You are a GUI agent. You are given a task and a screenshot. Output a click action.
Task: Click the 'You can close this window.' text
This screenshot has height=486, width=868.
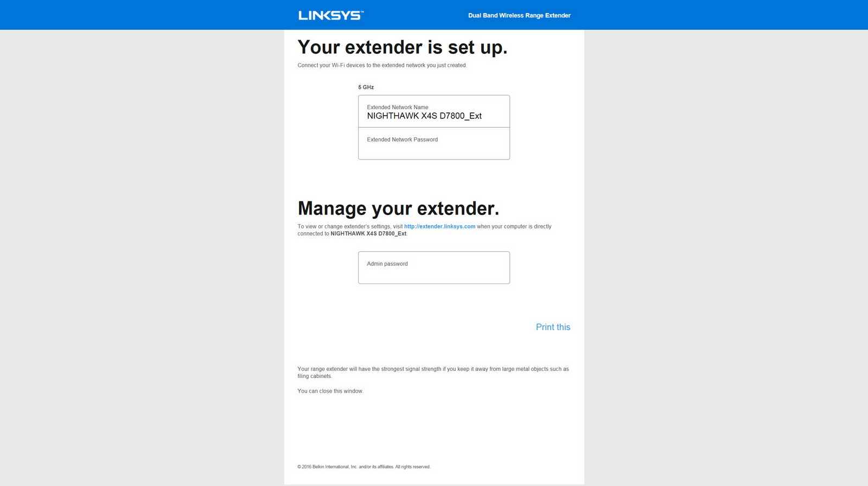pyautogui.click(x=330, y=391)
